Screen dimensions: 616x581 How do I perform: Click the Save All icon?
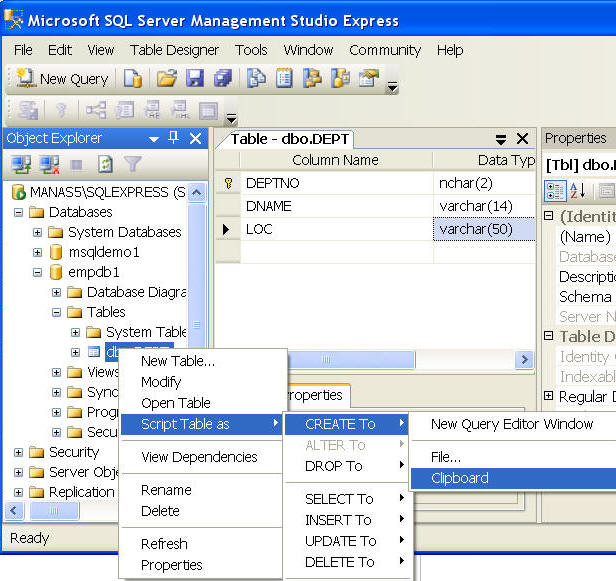click(222, 79)
